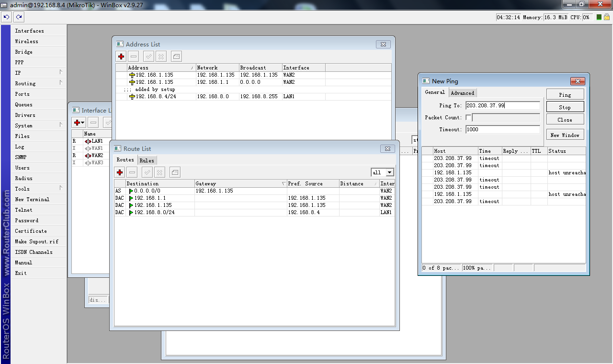This screenshot has width=613, height=364.
Task: Click the disable X icon in Route List
Action: click(x=160, y=172)
